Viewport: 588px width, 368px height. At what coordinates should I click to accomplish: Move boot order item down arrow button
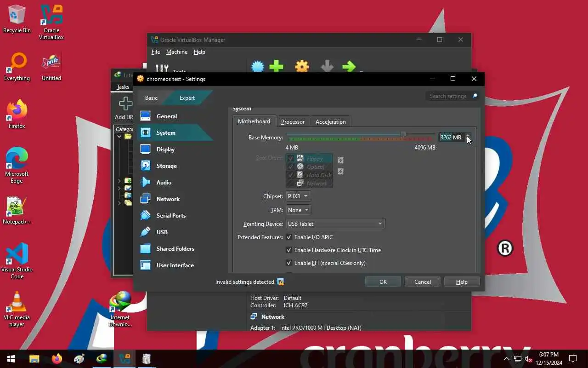340,172
